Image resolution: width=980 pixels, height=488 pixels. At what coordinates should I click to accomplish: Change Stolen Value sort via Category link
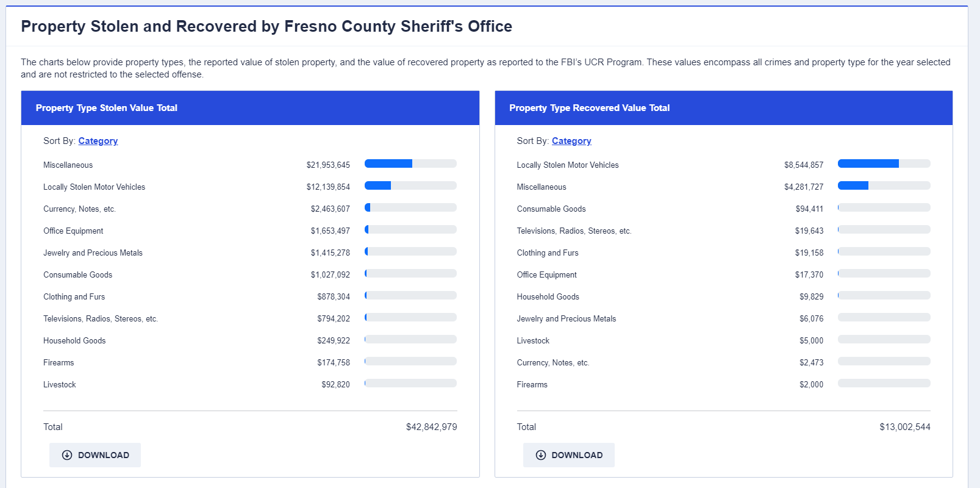(98, 141)
